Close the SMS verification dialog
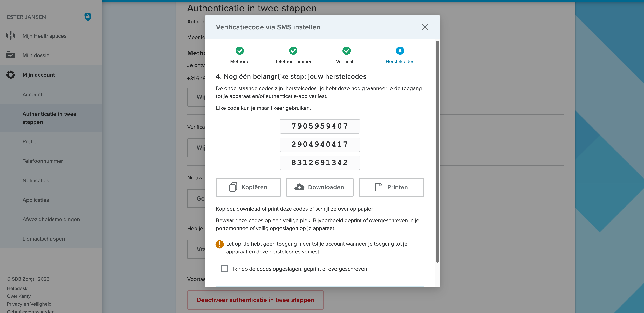The width and height of the screenshot is (644, 313). point(425,27)
